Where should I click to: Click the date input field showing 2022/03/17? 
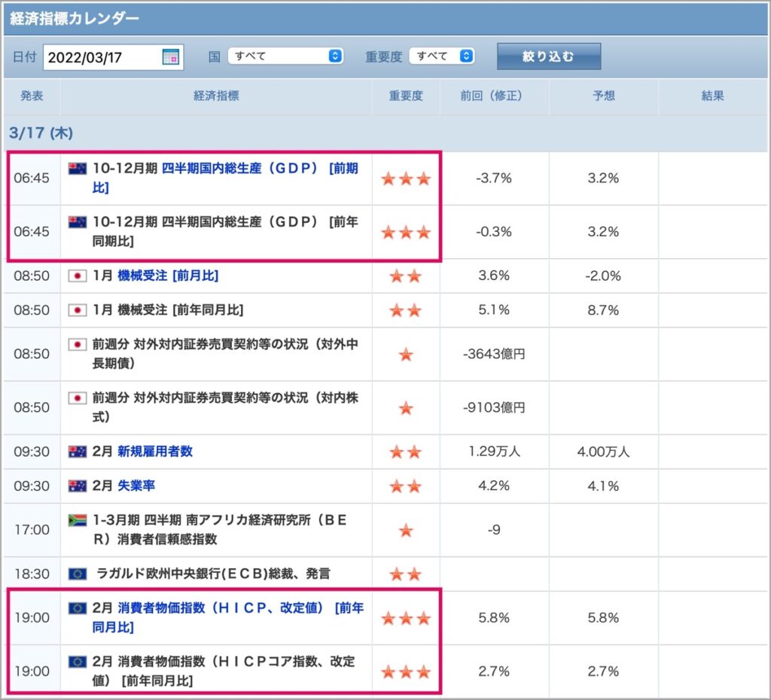pos(114,57)
